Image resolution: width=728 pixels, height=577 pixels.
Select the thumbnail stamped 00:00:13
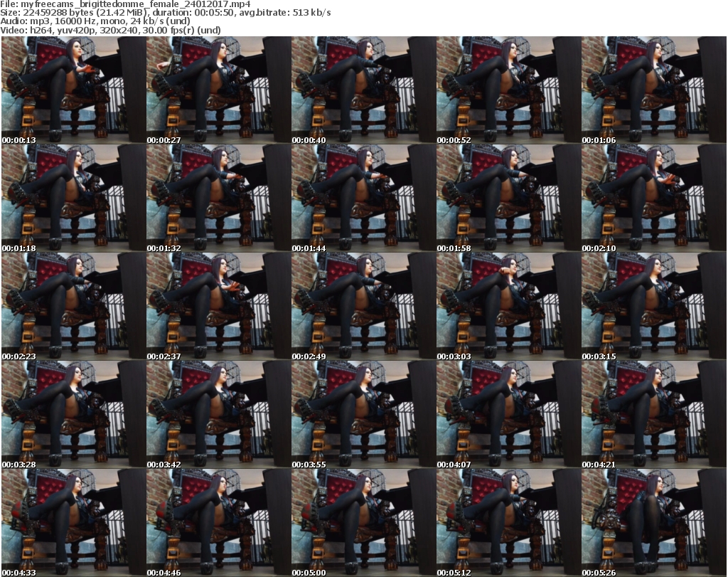[x=73, y=90]
